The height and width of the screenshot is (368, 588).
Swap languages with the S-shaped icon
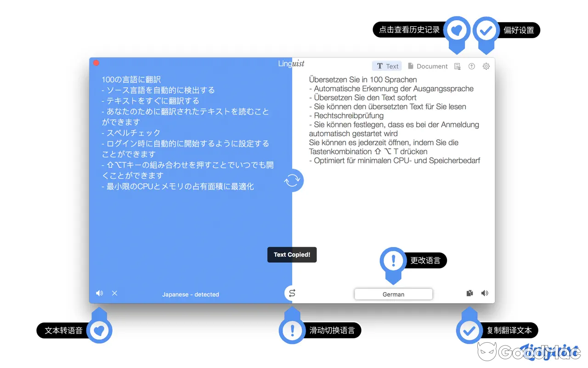coord(291,293)
